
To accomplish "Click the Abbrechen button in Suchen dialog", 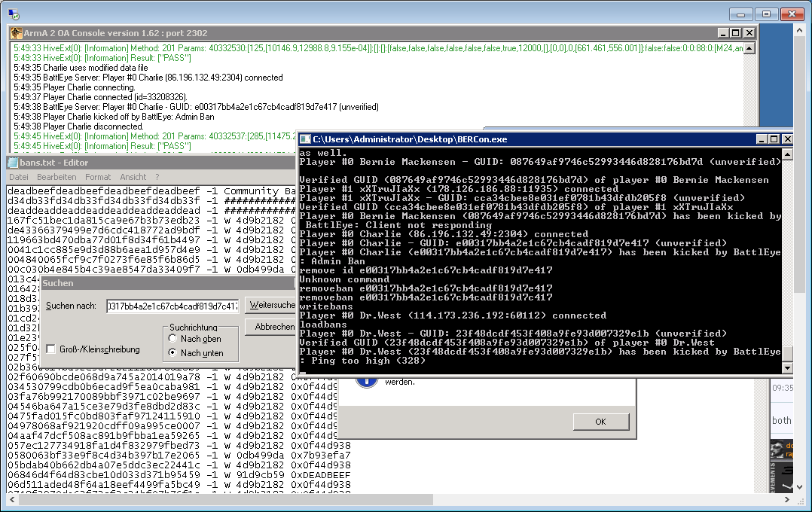I will click(x=273, y=327).
